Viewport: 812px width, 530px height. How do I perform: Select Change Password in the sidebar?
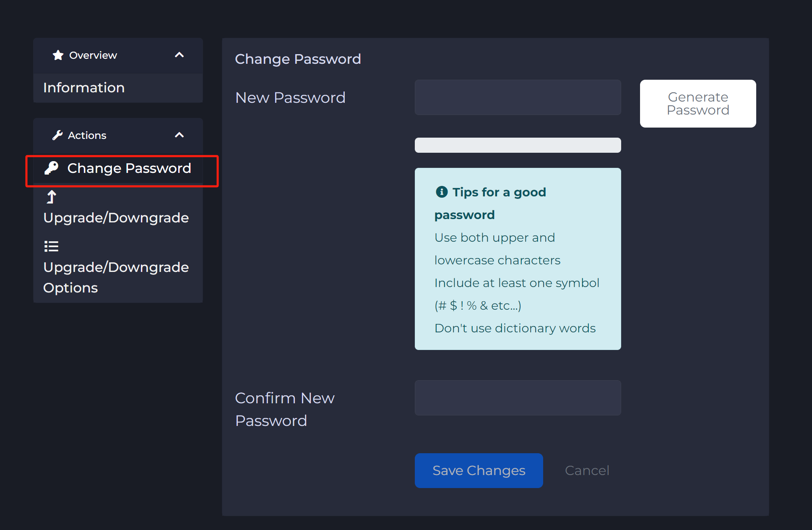click(x=118, y=168)
